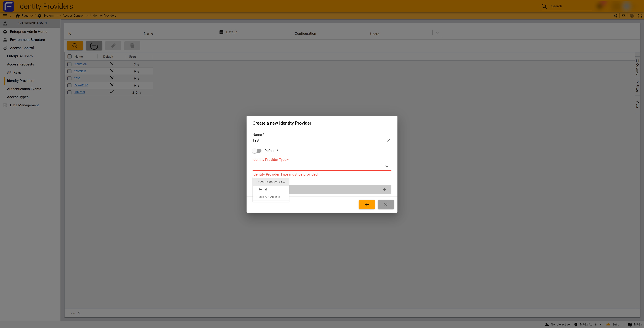Image resolution: width=644 pixels, height=328 pixels.
Task: Toggle the Default filter checkbox
Action: (221, 32)
